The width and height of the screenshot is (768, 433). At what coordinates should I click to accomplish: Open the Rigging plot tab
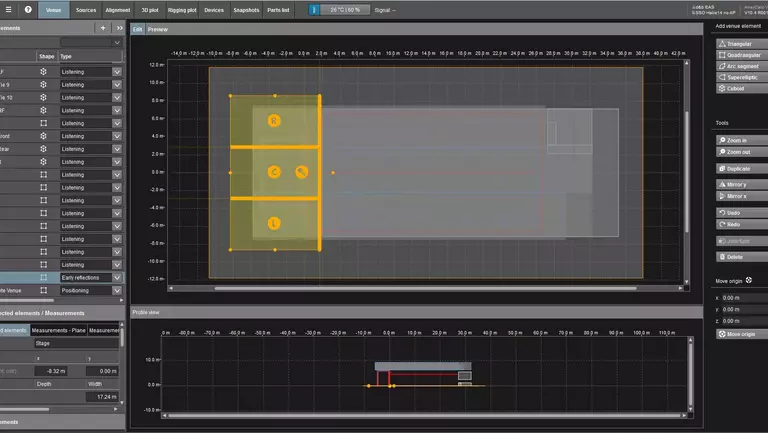tap(182, 9)
